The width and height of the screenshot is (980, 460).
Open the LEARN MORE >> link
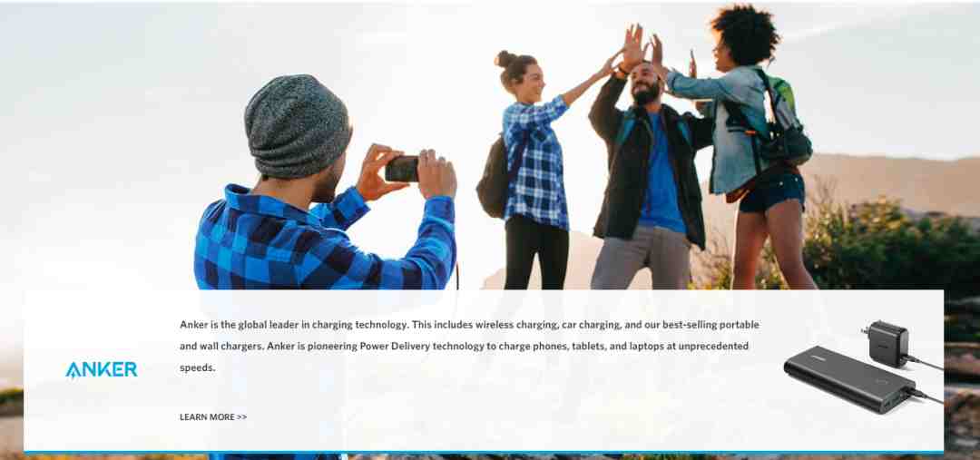coord(213,416)
